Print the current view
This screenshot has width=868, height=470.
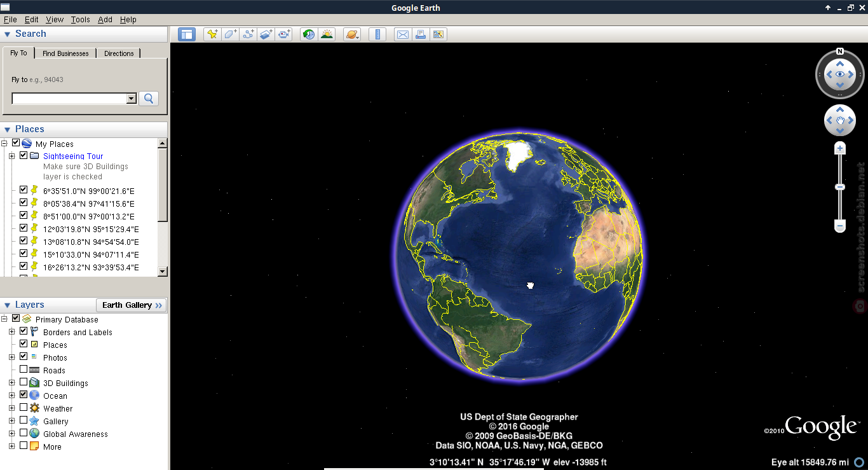pos(420,34)
